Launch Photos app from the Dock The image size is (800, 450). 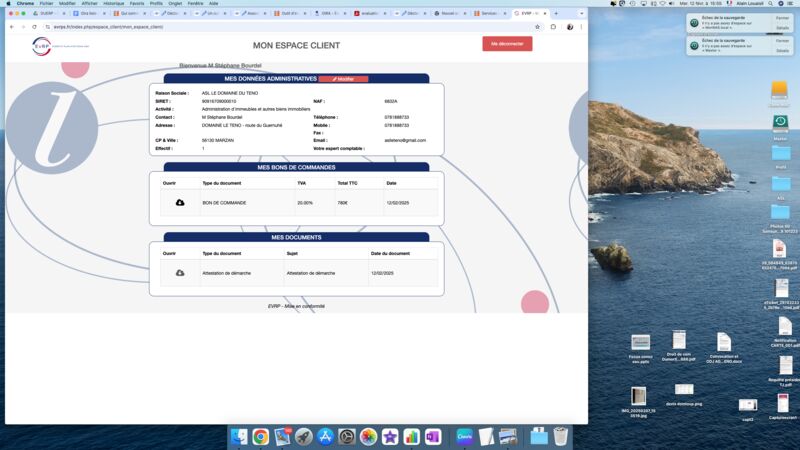click(368, 437)
